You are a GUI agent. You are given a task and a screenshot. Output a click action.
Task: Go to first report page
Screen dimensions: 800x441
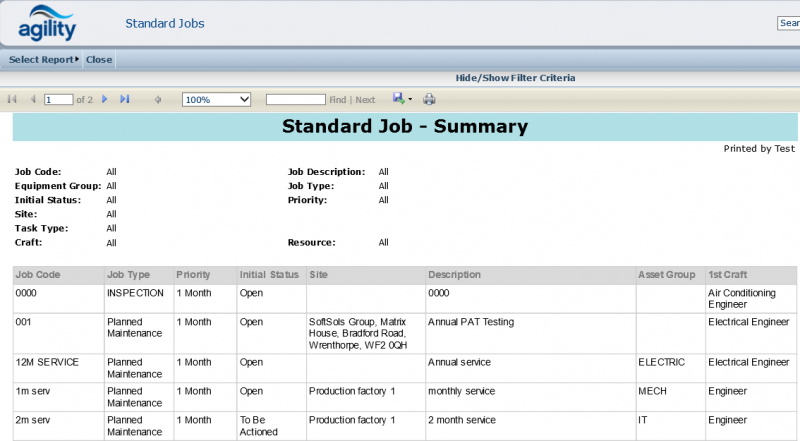pyautogui.click(x=12, y=99)
